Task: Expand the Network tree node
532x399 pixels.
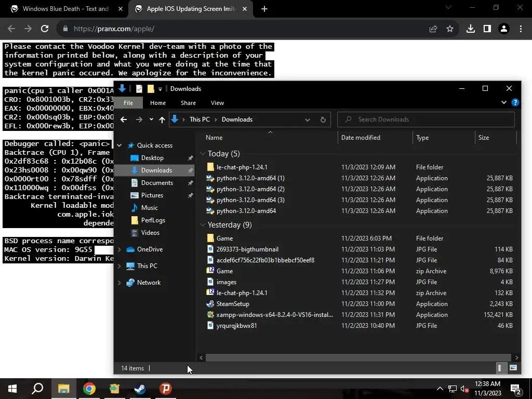Action: click(x=119, y=283)
